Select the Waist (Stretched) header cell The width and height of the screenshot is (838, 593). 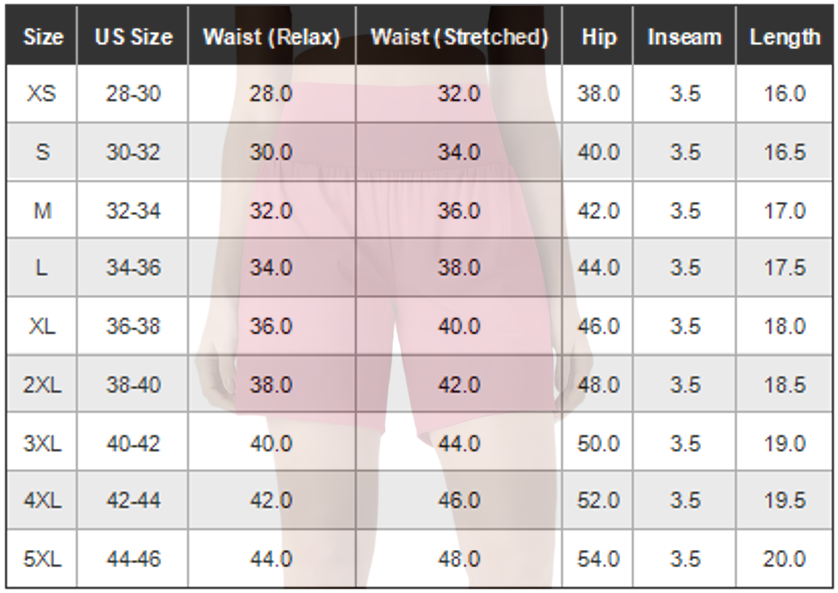pyautogui.click(x=459, y=36)
